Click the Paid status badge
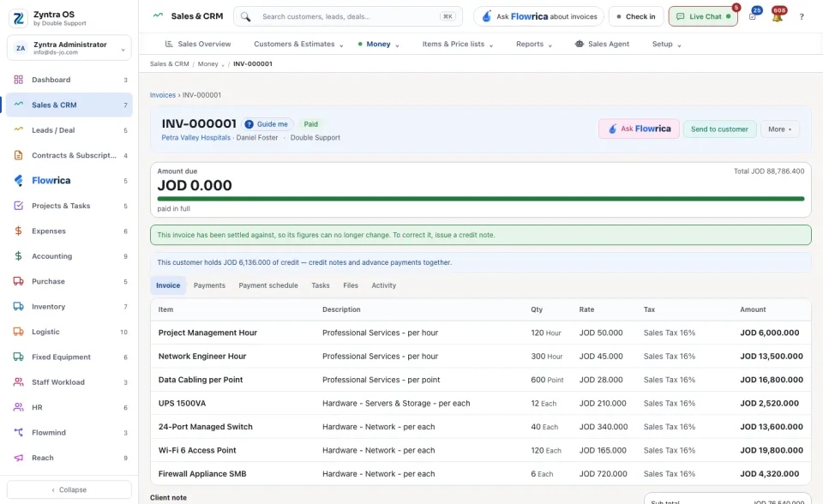 [310, 124]
